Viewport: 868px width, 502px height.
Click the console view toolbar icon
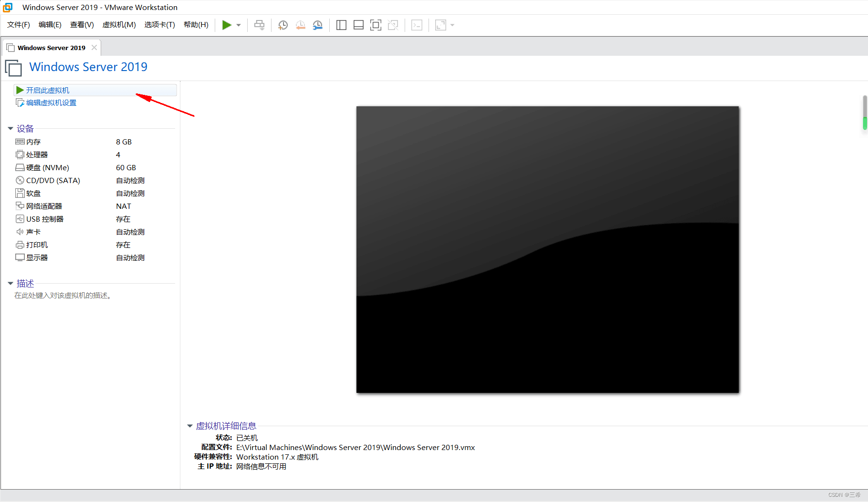(417, 25)
